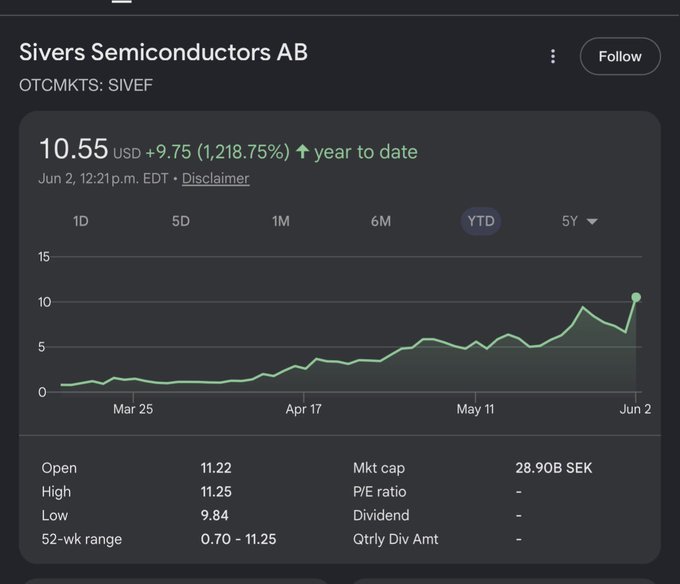Click the Open value 11.22
Screen dimensions: 680x584
[216, 468]
